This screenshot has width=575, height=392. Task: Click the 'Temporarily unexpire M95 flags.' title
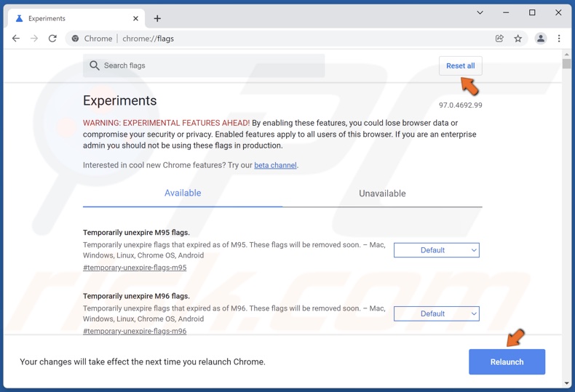(136, 232)
